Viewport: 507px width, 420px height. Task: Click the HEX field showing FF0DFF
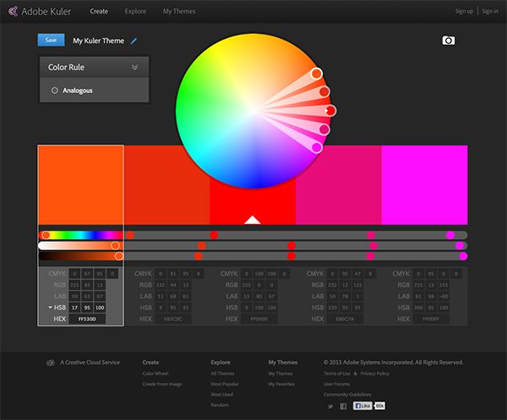(x=431, y=319)
